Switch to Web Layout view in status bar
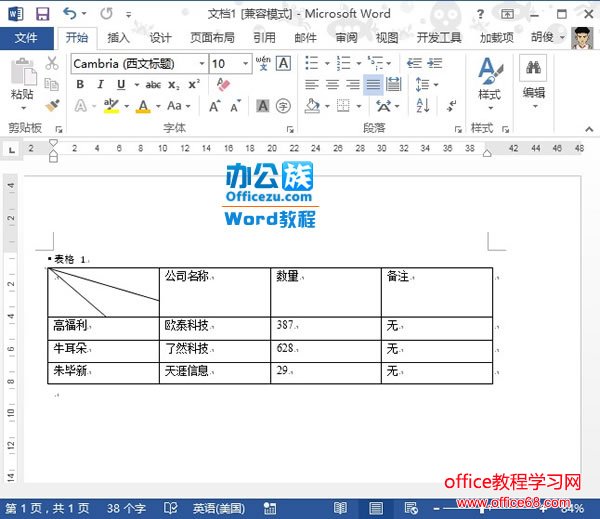This screenshot has height=519, width=600. (411, 508)
